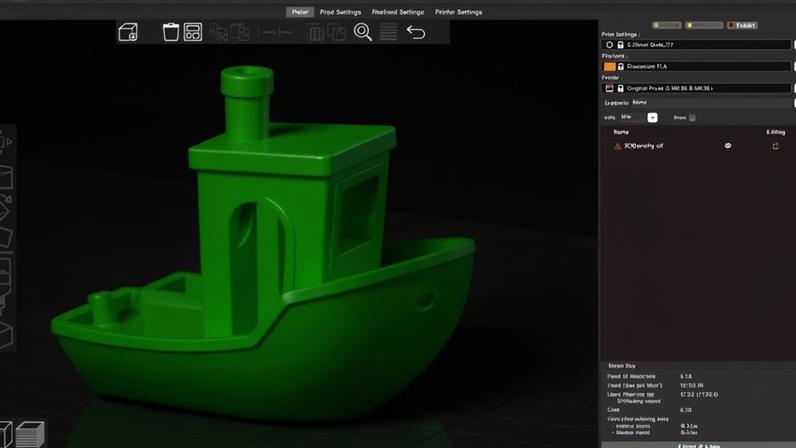Click the lock icon in print settings row
796x448 pixels.
coord(620,45)
